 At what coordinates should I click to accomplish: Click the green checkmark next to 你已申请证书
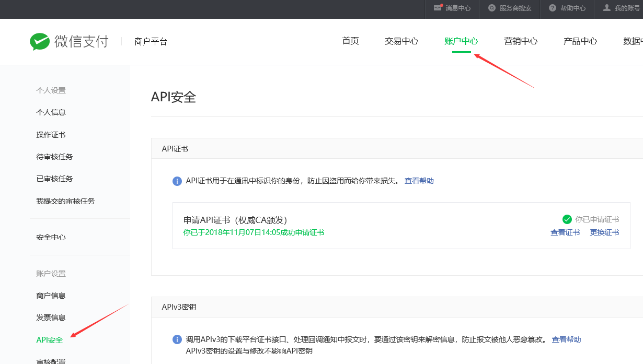567,219
